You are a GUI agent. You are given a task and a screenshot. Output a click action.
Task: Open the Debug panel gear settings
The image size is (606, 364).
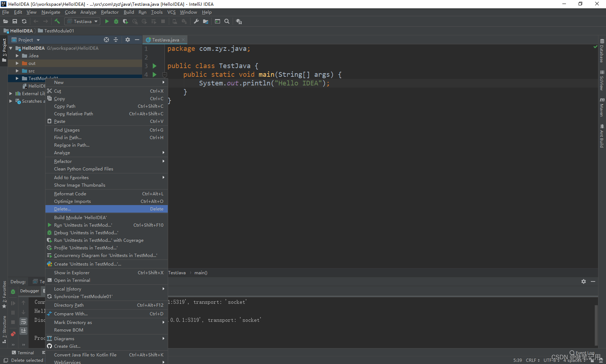[584, 281]
